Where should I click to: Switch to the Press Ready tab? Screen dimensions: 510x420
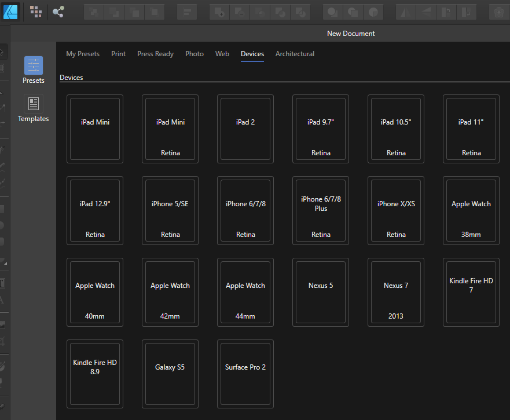tap(156, 54)
